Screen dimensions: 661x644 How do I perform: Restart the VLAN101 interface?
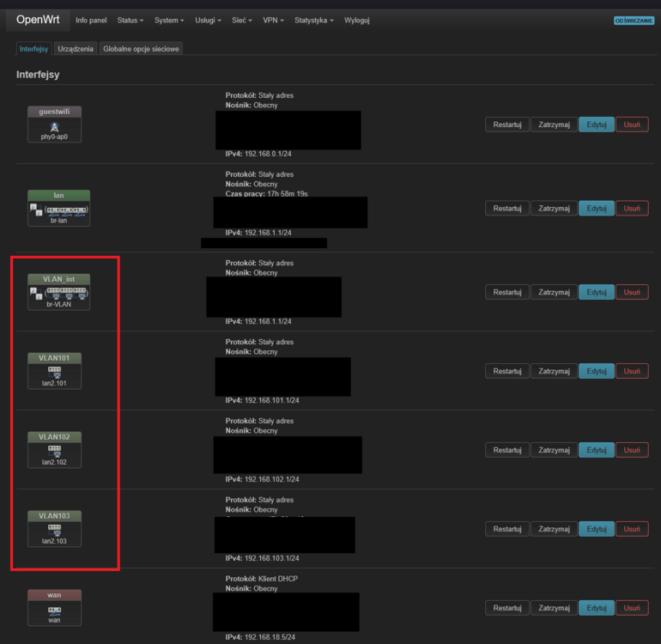coord(507,371)
